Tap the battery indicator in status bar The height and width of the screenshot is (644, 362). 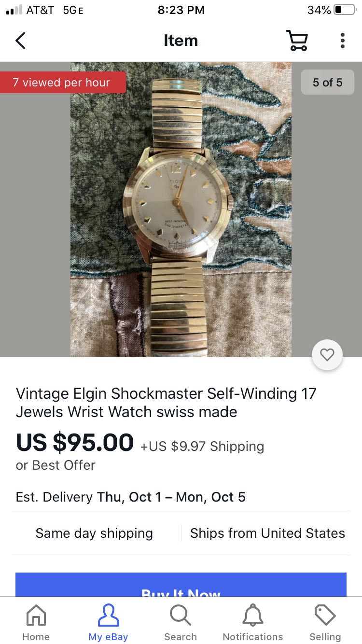coord(344,10)
